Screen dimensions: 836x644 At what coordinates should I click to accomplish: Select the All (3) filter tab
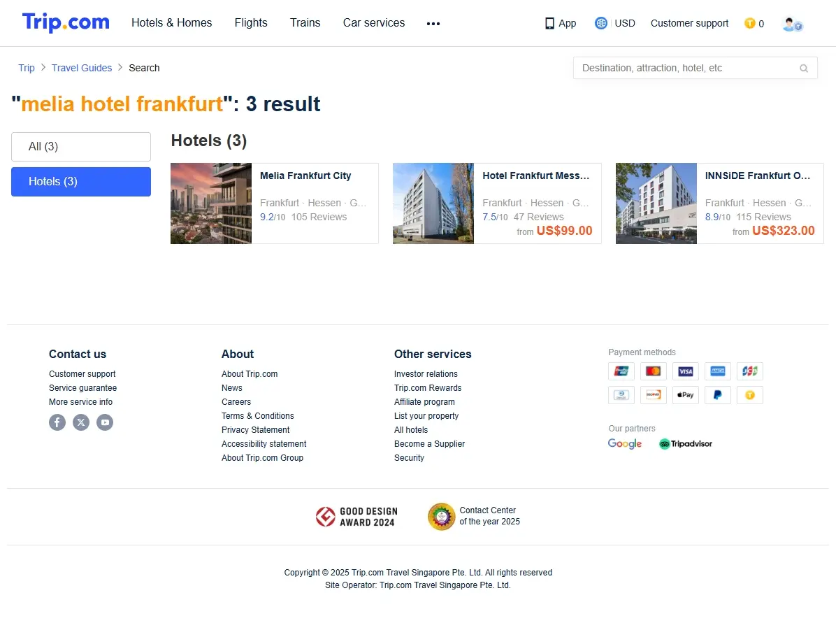pos(81,147)
